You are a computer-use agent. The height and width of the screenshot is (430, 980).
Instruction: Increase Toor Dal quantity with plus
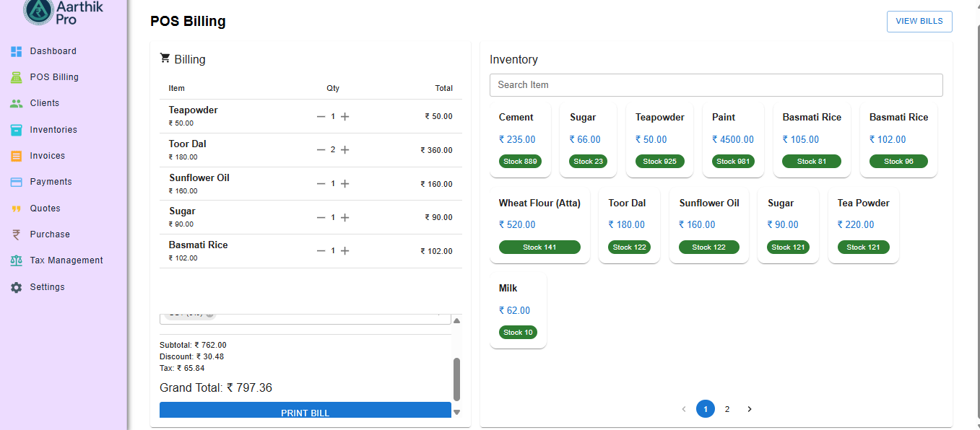[345, 150]
